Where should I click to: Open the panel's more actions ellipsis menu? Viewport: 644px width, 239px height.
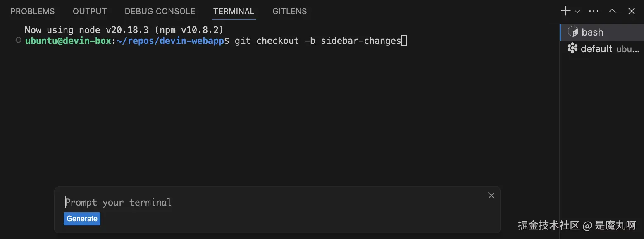pos(594,11)
